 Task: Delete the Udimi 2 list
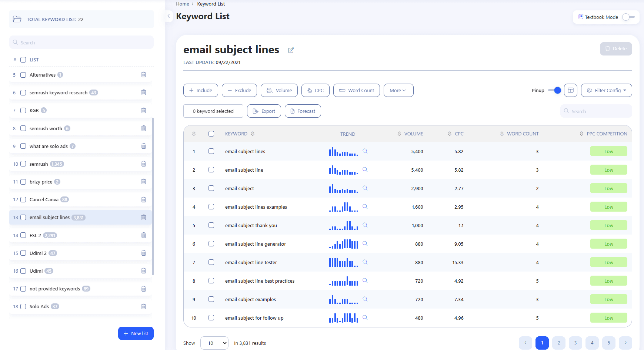144,253
